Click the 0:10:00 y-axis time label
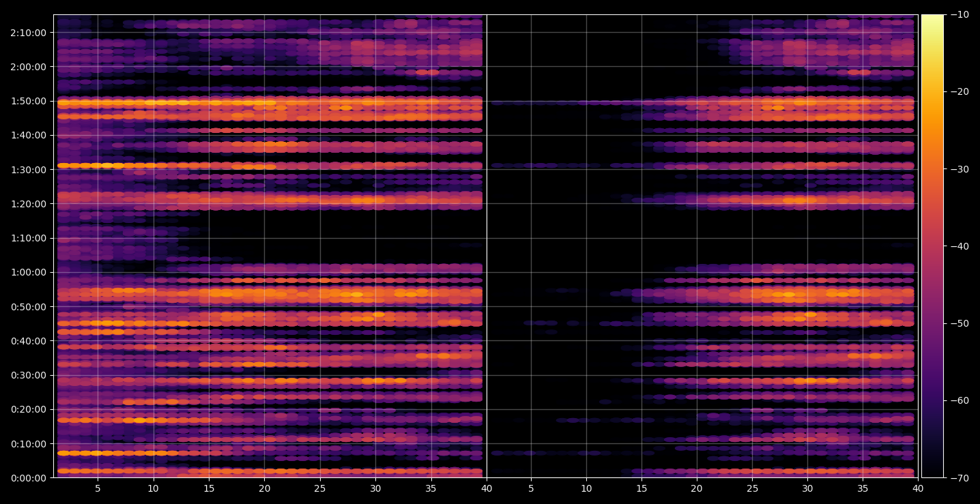The image size is (980, 504). [28, 444]
